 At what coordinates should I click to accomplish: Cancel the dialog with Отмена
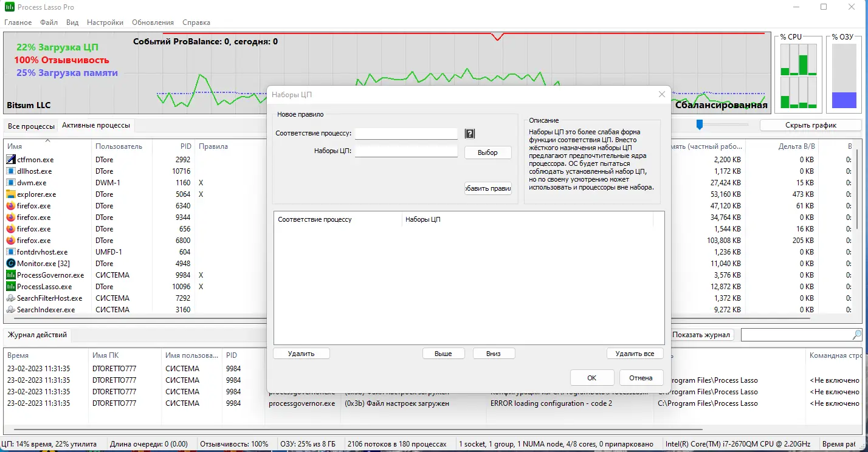(x=641, y=377)
